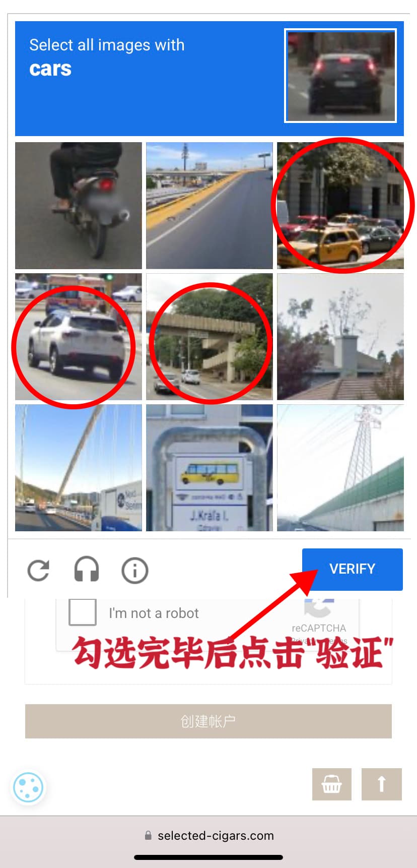417x868 pixels.
Task: Select the yellow taxi street tile
Action: tap(340, 206)
